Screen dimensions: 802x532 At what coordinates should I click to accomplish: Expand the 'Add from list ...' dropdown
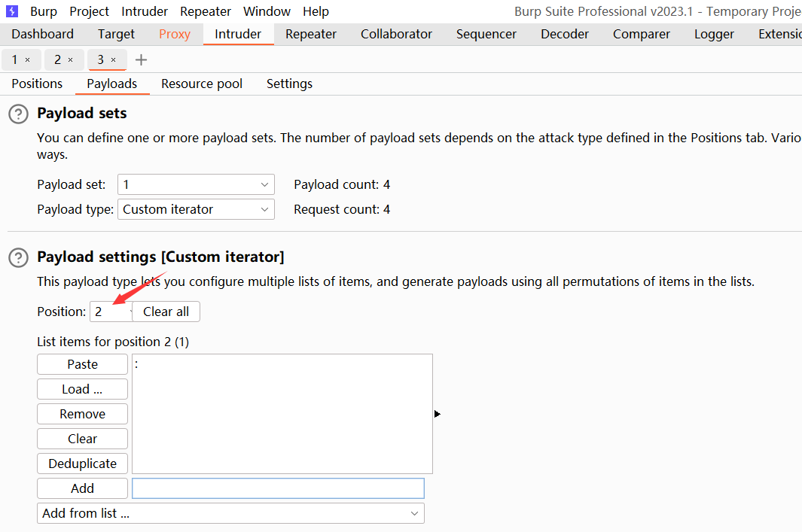(x=230, y=513)
